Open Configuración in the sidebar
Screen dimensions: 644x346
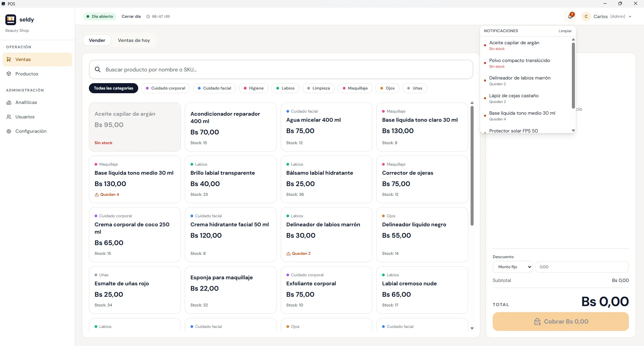(x=37, y=131)
